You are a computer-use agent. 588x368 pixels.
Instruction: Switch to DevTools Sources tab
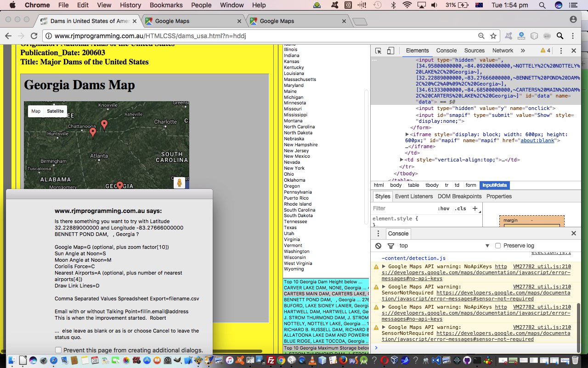pyautogui.click(x=475, y=51)
